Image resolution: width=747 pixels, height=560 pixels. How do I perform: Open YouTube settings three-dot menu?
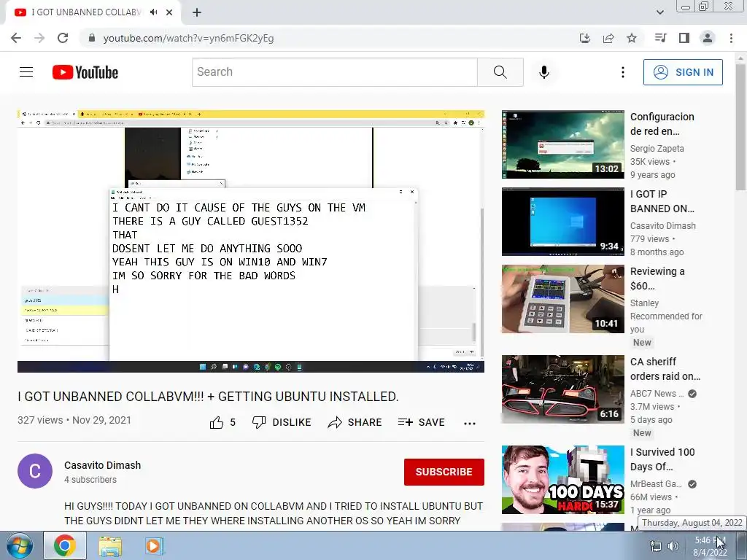(623, 72)
